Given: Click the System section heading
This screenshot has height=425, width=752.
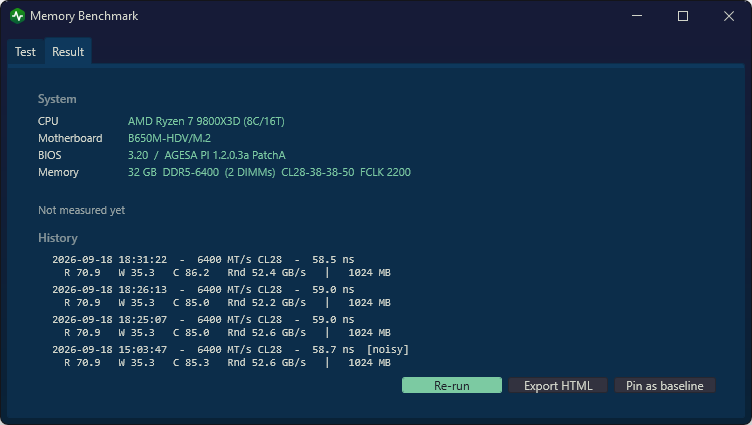Looking at the screenshot, I should [57, 99].
